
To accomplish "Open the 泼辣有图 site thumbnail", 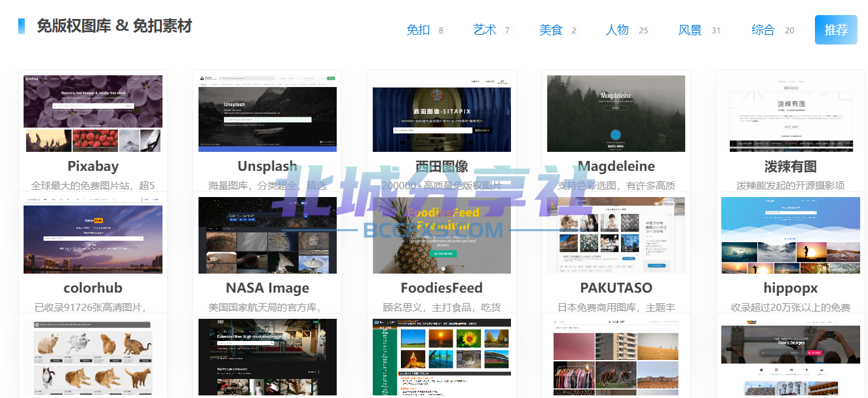I will pyautogui.click(x=791, y=113).
